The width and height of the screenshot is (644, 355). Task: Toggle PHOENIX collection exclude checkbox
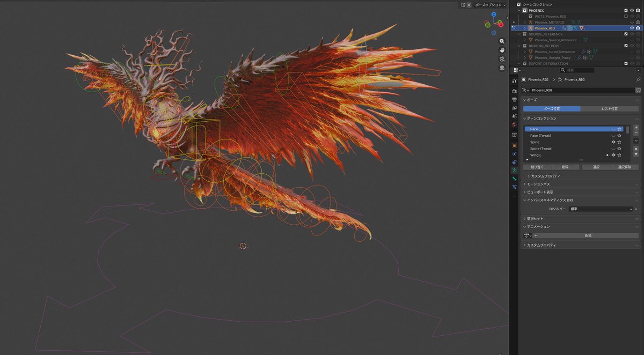tap(626, 10)
